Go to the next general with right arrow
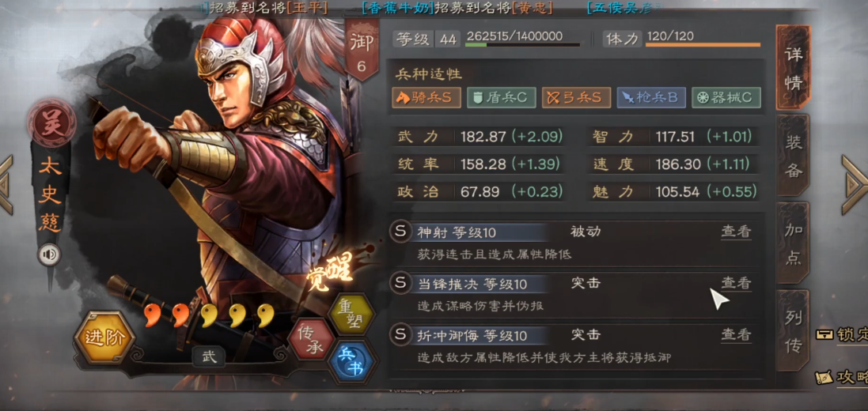Image resolution: width=868 pixels, height=411 pixels. [x=855, y=184]
